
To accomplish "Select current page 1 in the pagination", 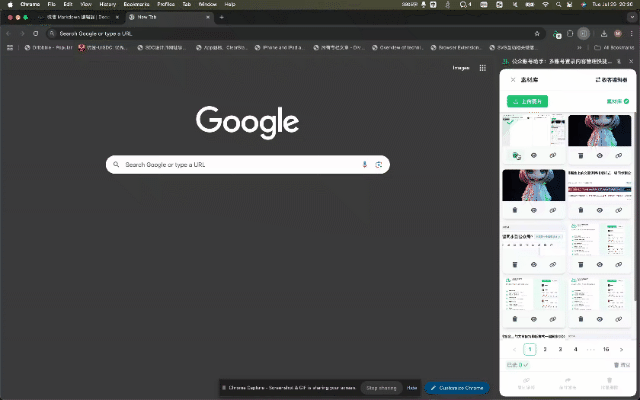I will click(x=530, y=349).
